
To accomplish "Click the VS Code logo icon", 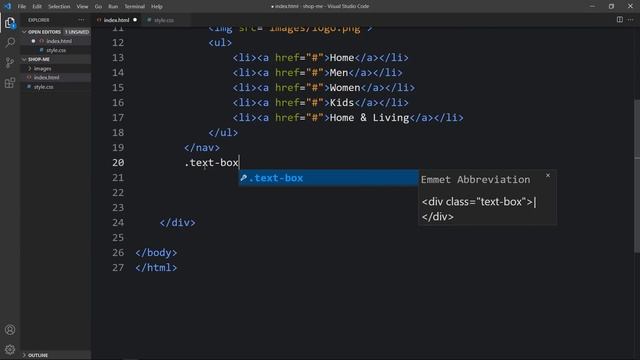I will pos(7,6).
